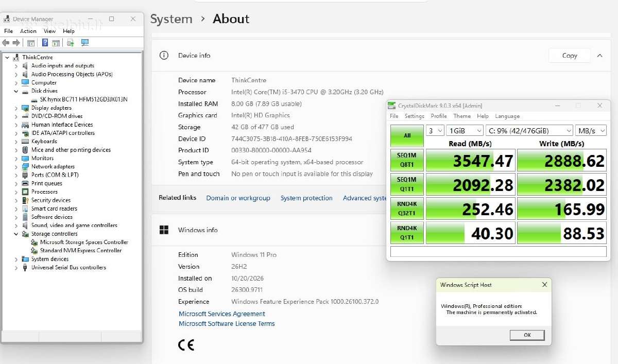Collapse the Disk drives node
The image size is (618, 364).
16,91
